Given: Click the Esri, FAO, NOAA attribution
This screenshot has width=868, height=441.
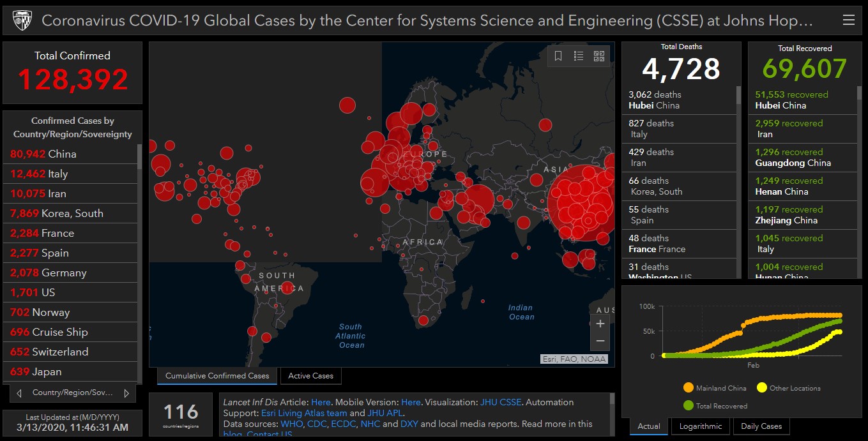Looking at the screenshot, I should click(x=574, y=359).
